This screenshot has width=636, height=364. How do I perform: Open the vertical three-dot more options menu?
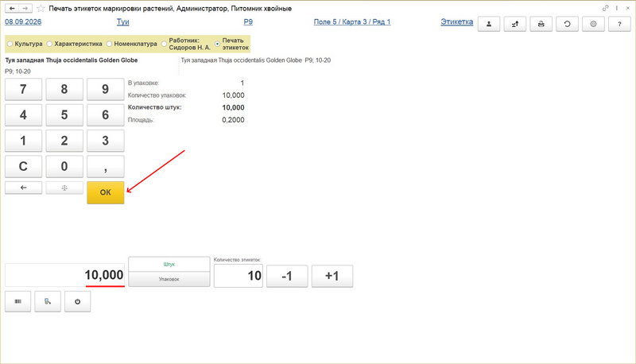click(617, 8)
